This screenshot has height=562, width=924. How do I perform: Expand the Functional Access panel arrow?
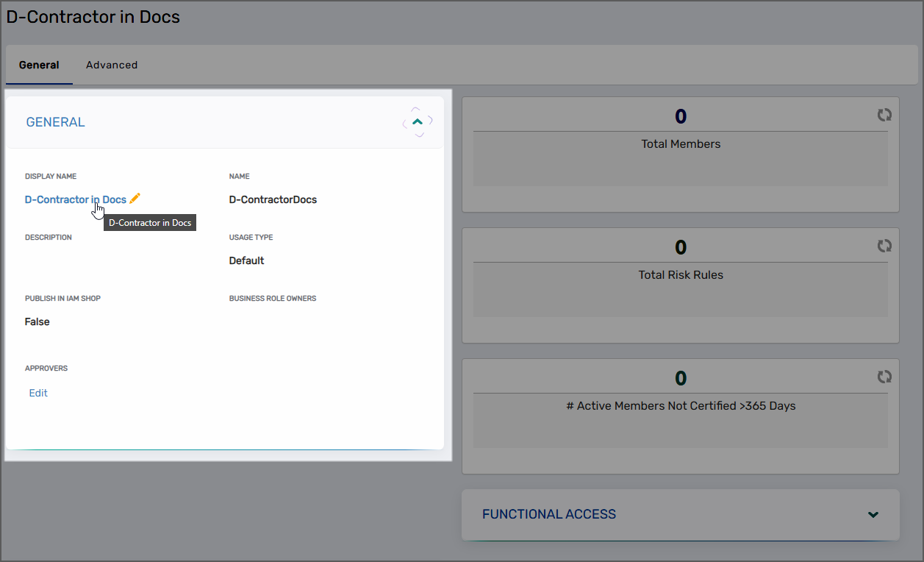(873, 515)
